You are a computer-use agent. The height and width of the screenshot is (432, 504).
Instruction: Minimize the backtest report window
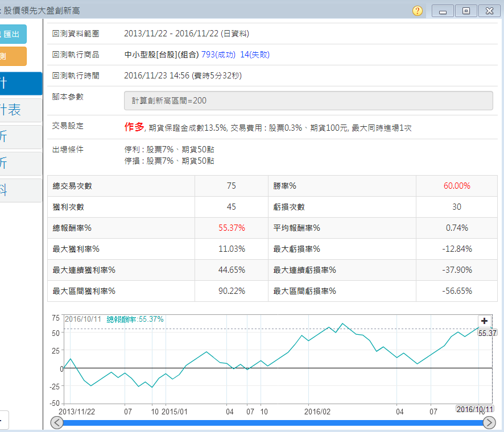(443, 11)
